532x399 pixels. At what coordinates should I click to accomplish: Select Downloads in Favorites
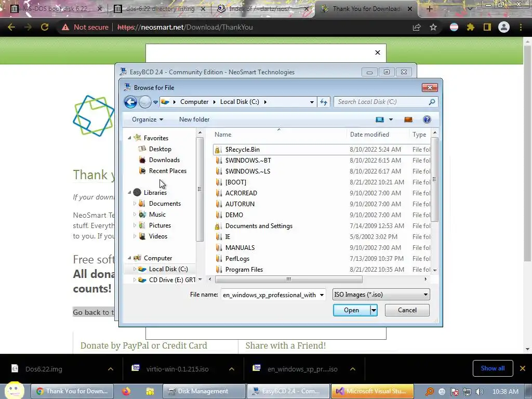(x=164, y=160)
